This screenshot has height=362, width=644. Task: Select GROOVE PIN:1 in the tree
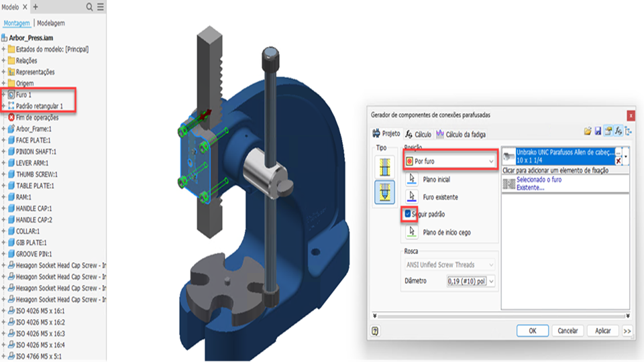[34, 254]
